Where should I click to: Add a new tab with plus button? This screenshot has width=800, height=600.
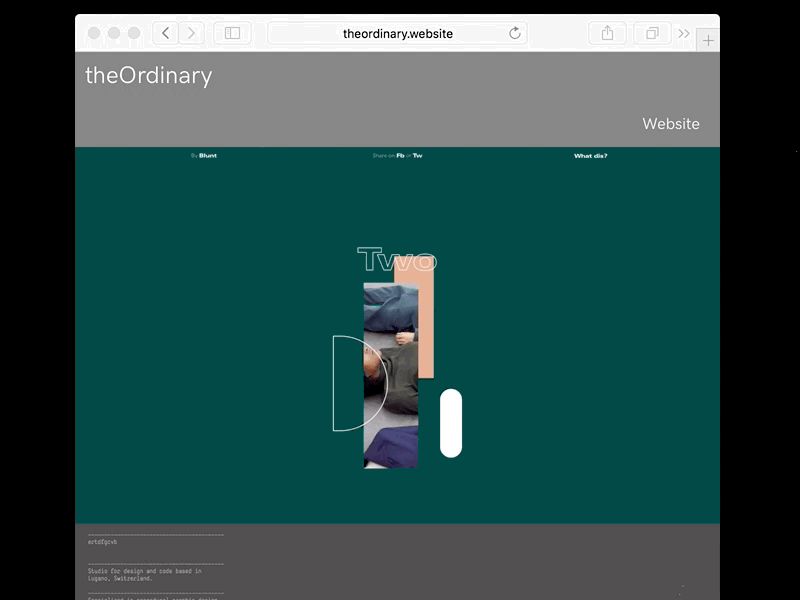708,40
